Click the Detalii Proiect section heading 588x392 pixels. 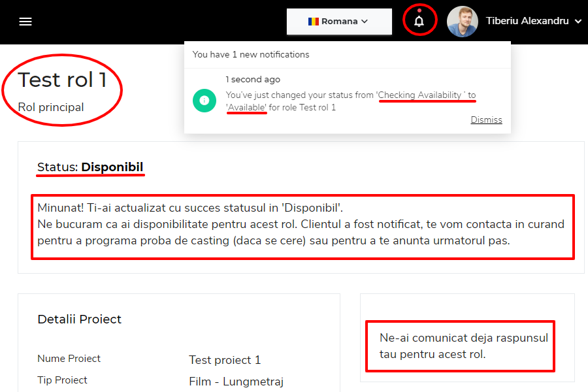(x=80, y=319)
